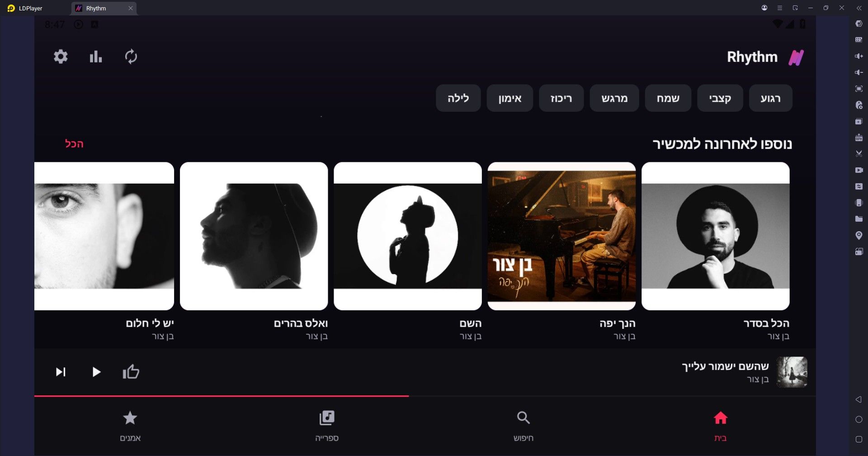Click LDPlayer shake device icon
The image size is (868, 456).
click(859, 203)
